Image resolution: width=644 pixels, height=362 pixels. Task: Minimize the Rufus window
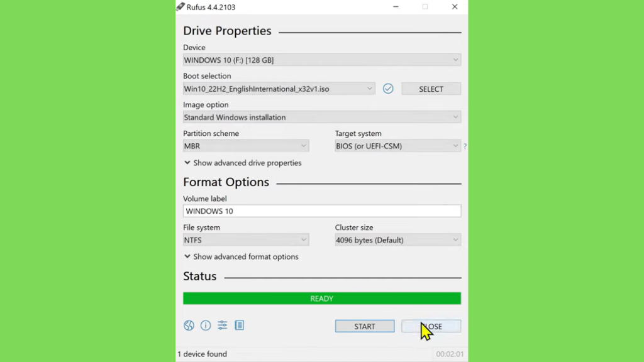tap(396, 7)
